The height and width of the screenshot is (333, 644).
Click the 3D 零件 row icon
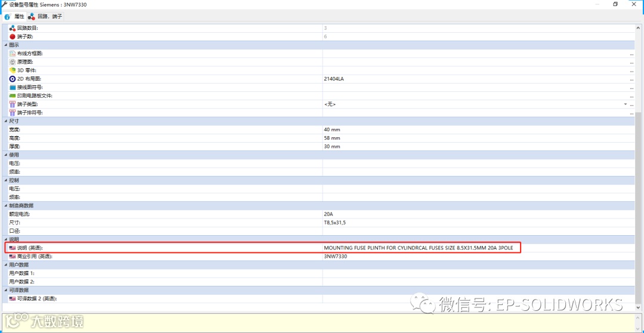point(13,70)
